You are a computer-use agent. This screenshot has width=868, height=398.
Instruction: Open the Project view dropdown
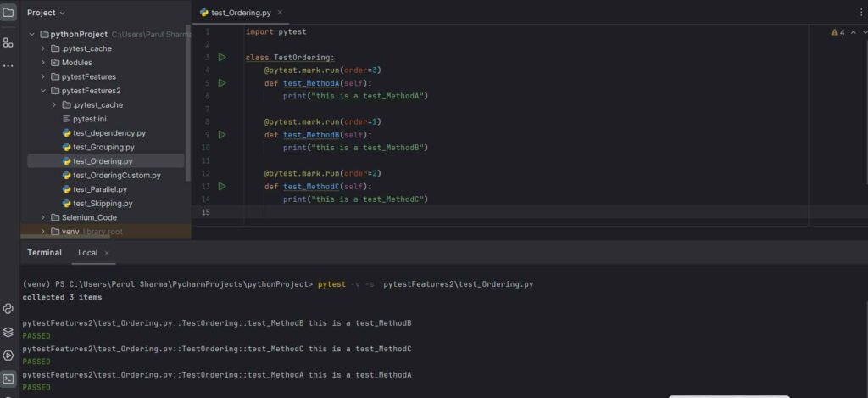click(x=46, y=12)
